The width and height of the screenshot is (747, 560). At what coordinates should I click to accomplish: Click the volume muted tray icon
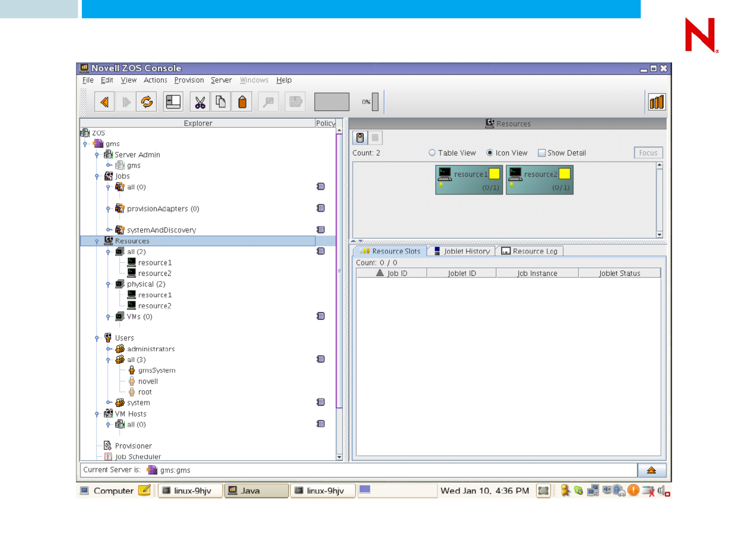663,491
